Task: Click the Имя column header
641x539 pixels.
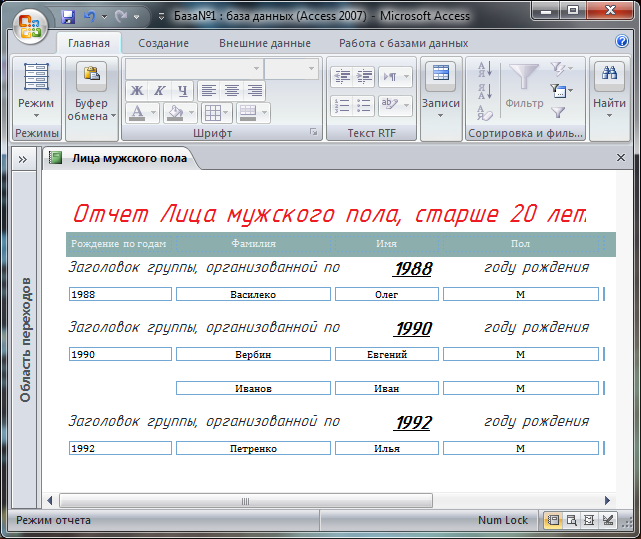Action: (x=387, y=244)
